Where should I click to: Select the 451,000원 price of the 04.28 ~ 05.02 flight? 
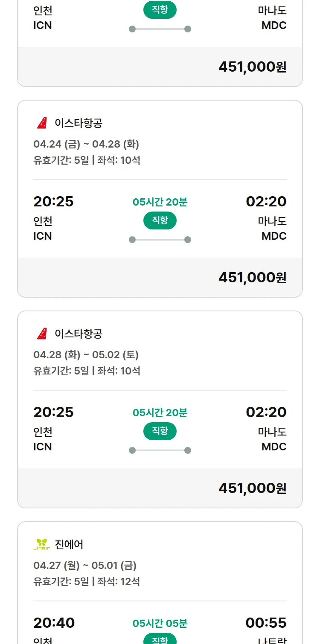pos(252,488)
